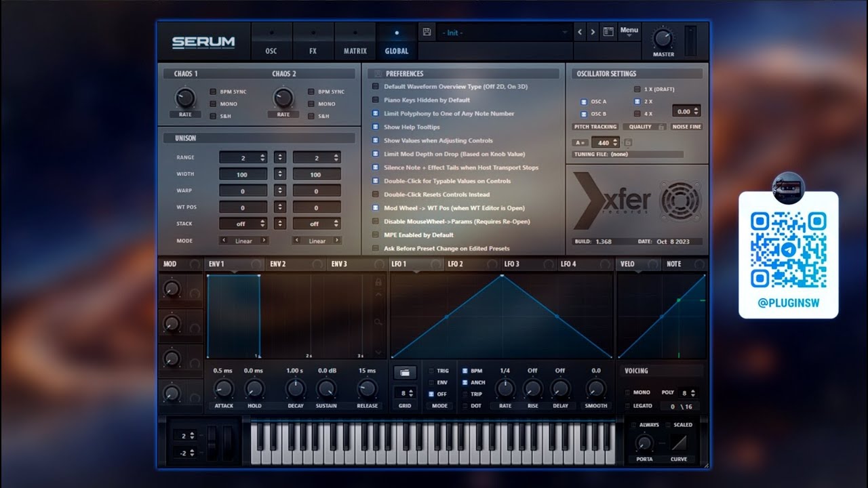Open the Init preset name dropdown

pyautogui.click(x=505, y=33)
